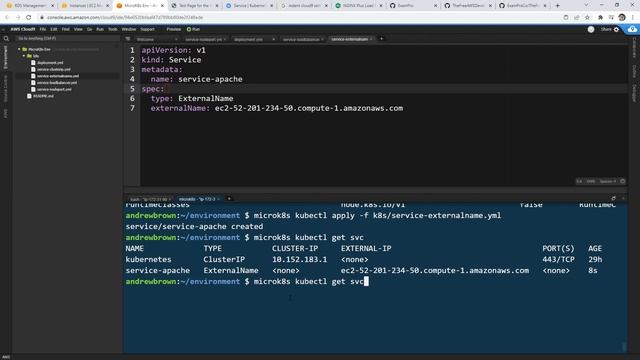Viewport: 640px width, 360px height.
Task: Close the service-externalname editor tab
Action: (371, 39)
